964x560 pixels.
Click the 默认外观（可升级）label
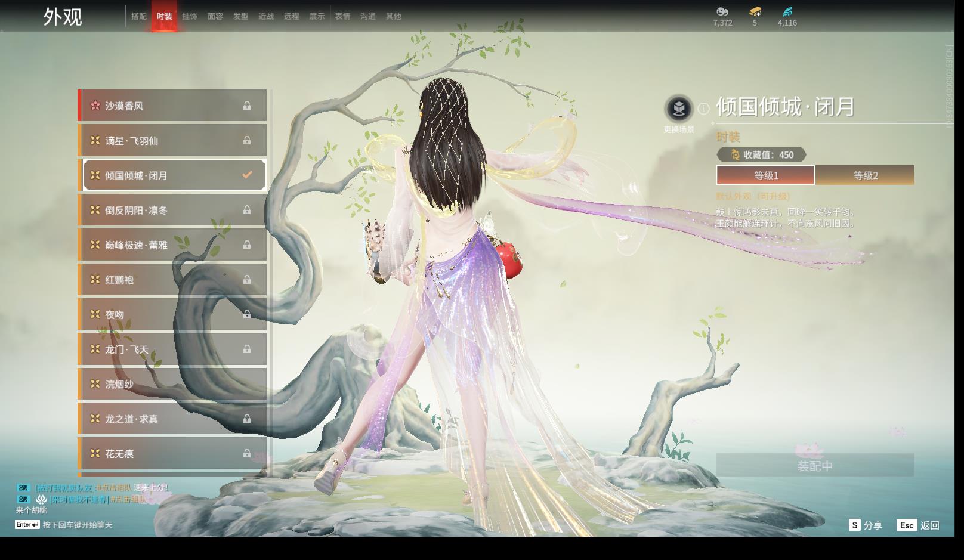tap(753, 196)
